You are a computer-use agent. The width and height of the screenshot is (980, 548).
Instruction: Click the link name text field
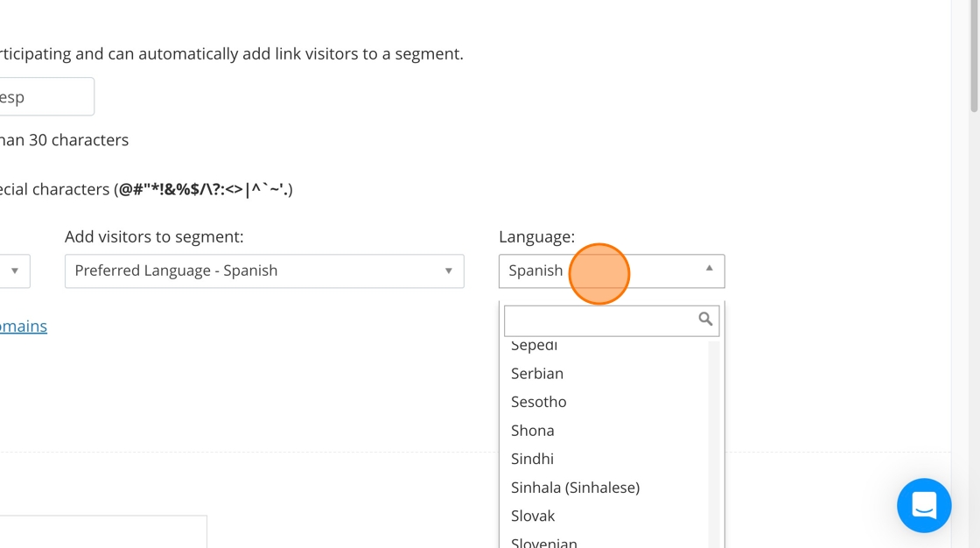[x=44, y=97]
